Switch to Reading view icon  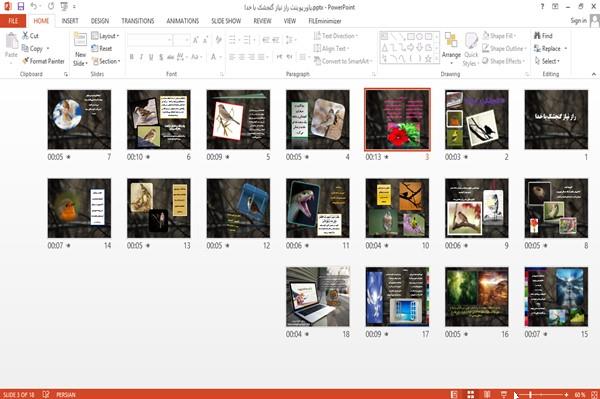click(x=487, y=394)
